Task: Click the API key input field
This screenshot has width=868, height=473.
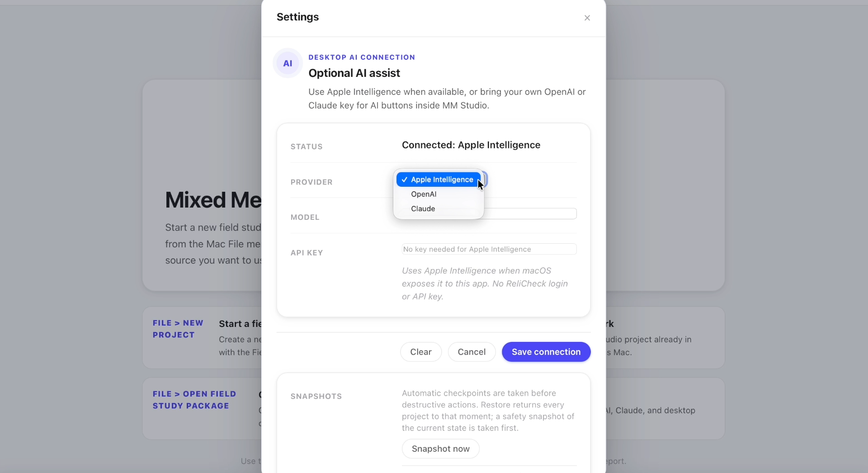Action: pos(489,249)
